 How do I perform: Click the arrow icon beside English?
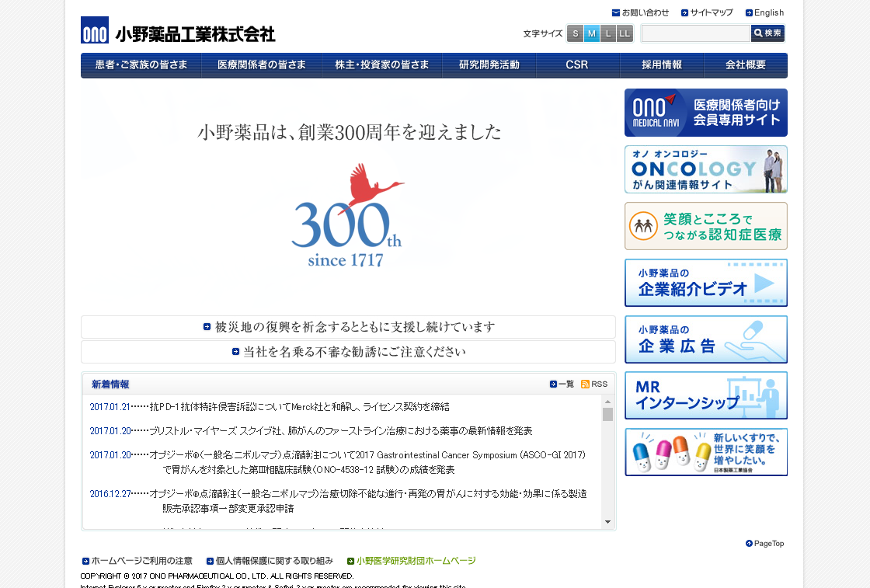tap(749, 12)
